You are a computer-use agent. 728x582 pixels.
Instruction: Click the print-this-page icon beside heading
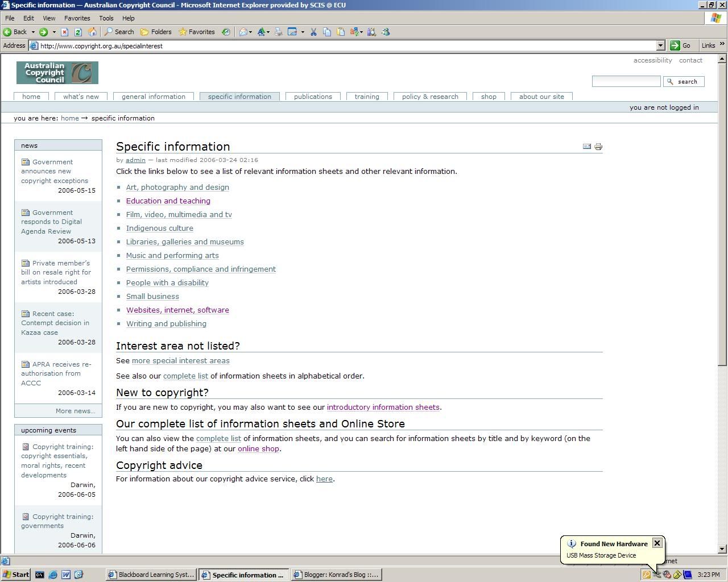click(x=598, y=147)
